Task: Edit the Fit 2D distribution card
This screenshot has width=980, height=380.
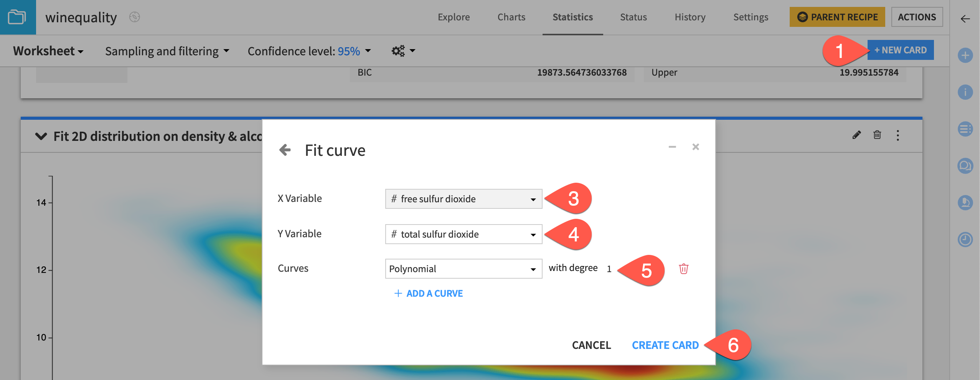Action: click(857, 135)
